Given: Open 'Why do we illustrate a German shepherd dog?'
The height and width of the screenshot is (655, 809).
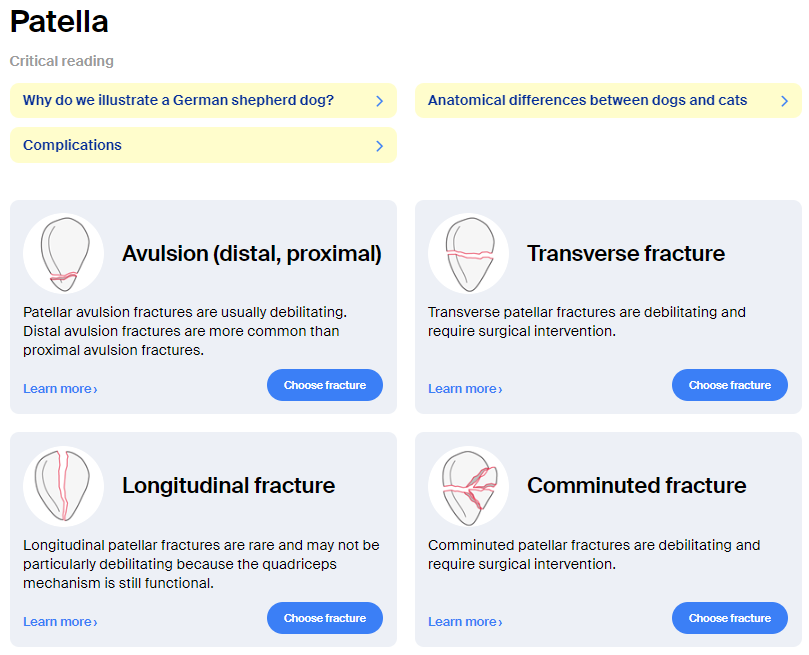Looking at the screenshot, I should point(203,101).
